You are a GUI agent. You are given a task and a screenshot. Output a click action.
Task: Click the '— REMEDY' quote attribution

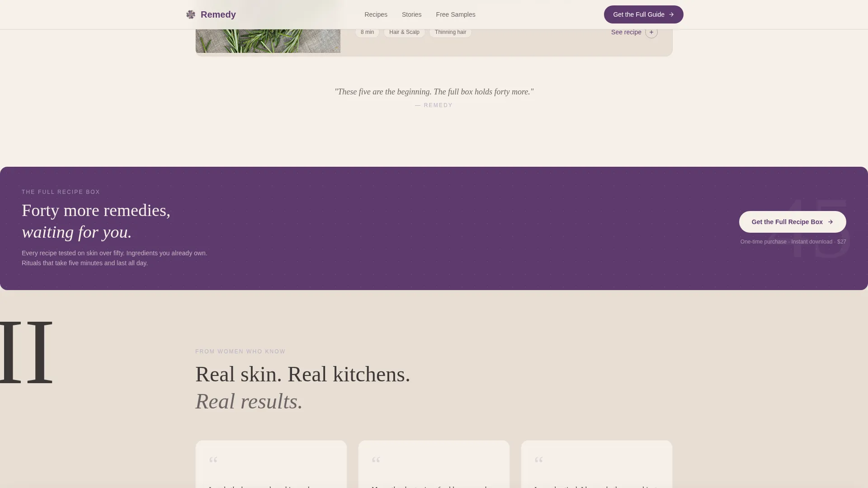coord(434,105)
